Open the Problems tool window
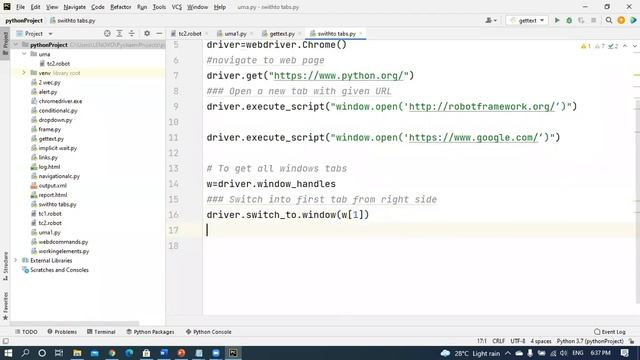Viewport: 640px width, 360px height. [62, 332]
